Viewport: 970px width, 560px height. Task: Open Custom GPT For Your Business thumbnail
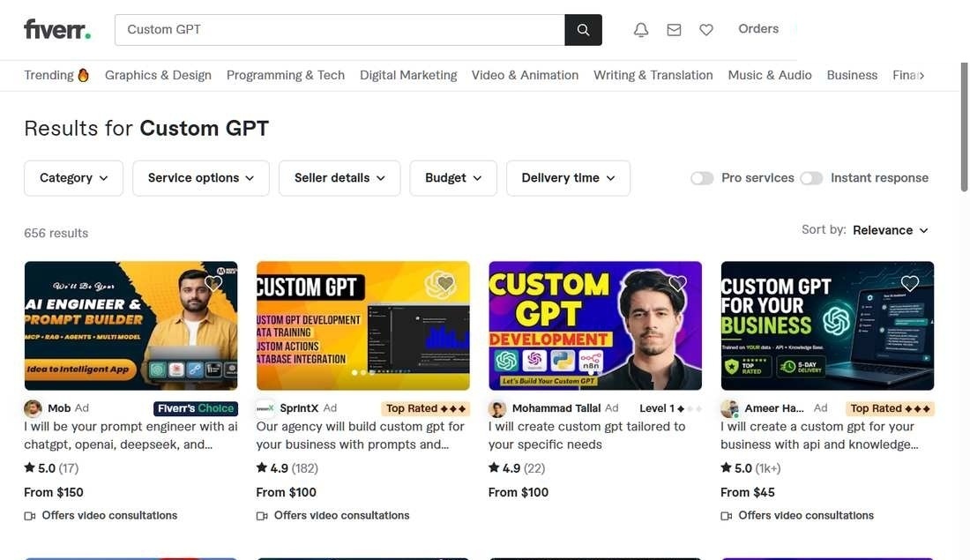(827, 325)
